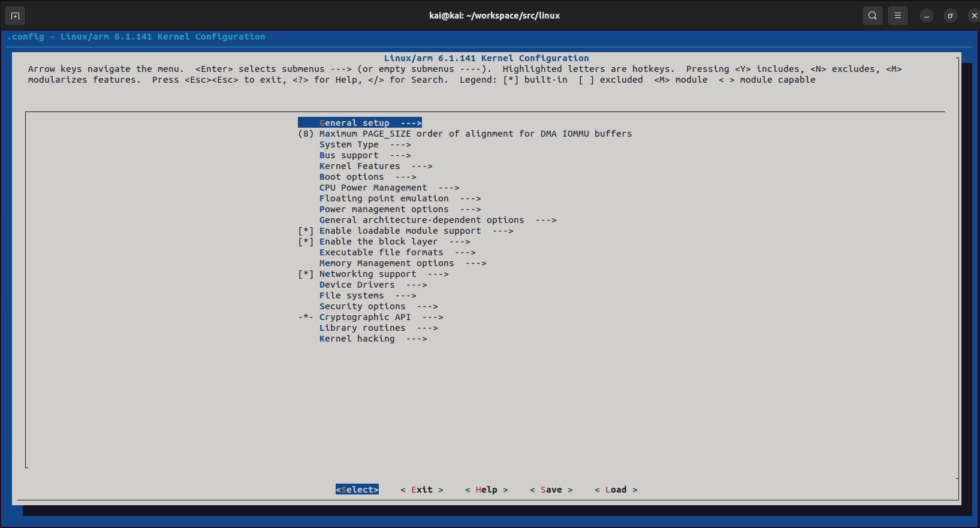The image size is (980, 528).
Task: Open CPU Power Management submenu
Action: 389,188
